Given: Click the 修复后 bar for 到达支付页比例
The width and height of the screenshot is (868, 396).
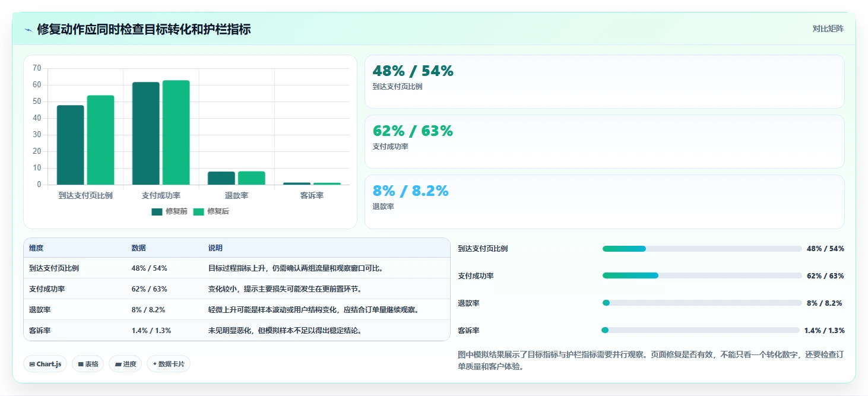Looking at the screenshot, I should 100,140.
